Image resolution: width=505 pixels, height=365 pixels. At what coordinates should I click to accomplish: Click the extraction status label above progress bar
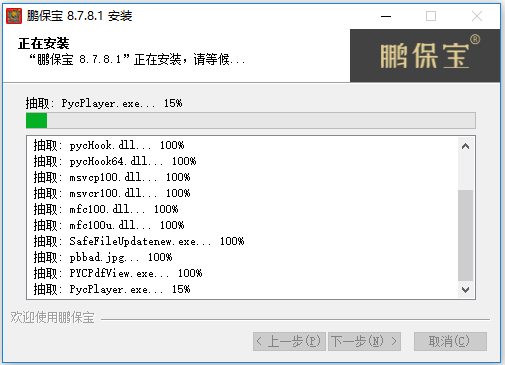click(104, 103)
